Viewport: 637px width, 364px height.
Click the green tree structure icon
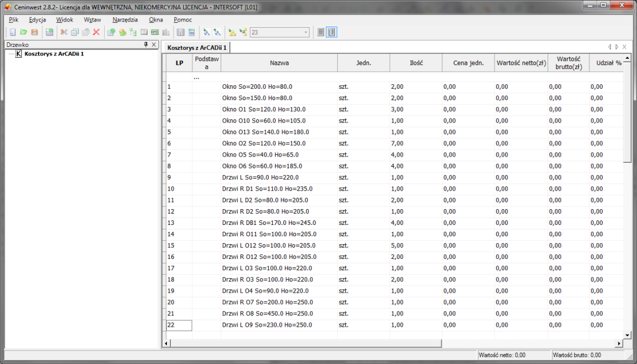[x=133, y=32]
